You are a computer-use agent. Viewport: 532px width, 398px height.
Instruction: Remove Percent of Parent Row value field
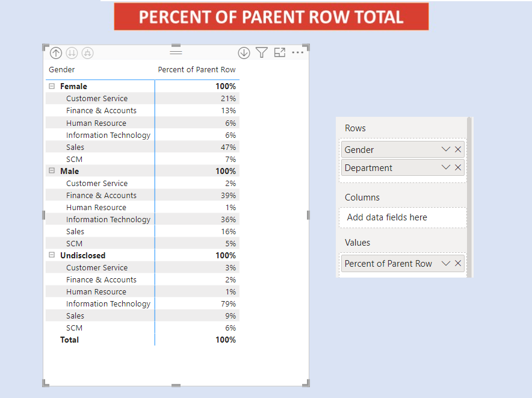(x=458, y=263)
